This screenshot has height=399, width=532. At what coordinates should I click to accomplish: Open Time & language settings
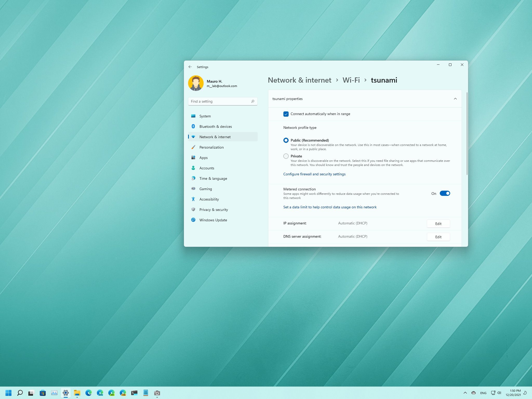click(x=213, y=178)
